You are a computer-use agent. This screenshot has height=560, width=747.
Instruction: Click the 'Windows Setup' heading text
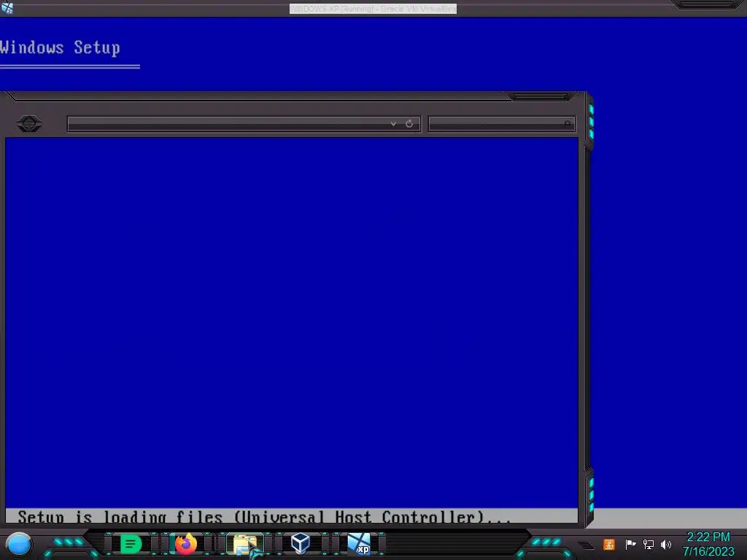[x=60, y=47]
